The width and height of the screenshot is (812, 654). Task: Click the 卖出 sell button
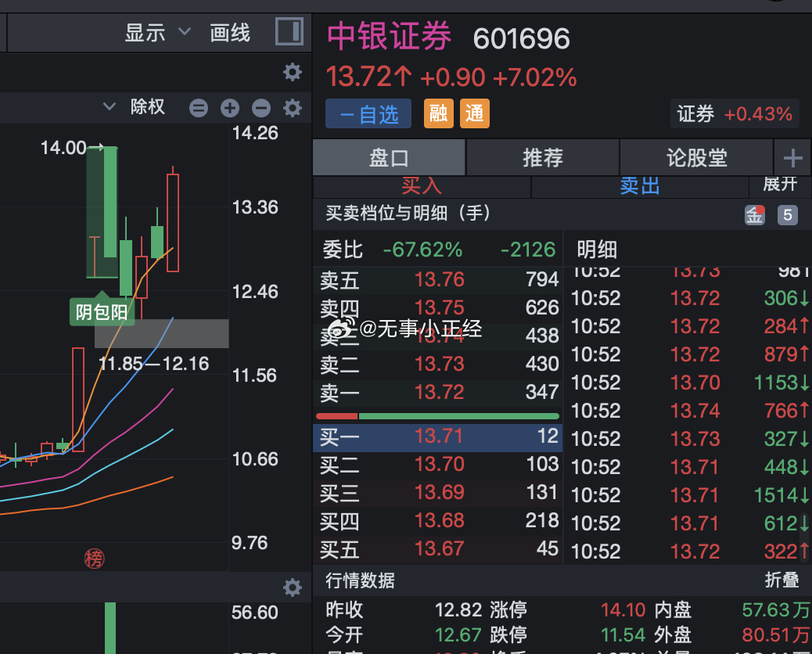click(640, 186)
